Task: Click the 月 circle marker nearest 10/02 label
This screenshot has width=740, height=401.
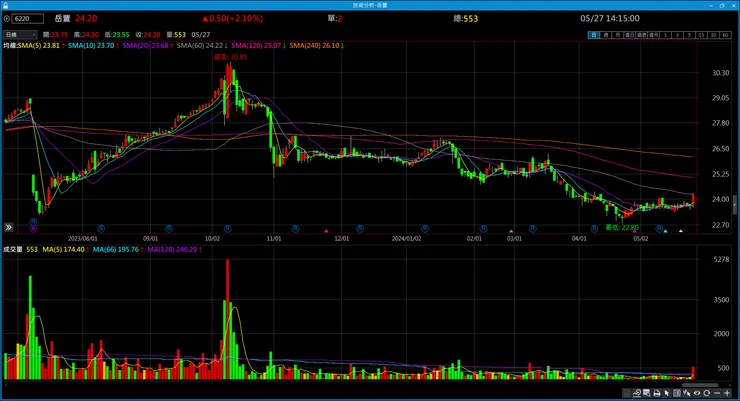Action: pos(227,228)
